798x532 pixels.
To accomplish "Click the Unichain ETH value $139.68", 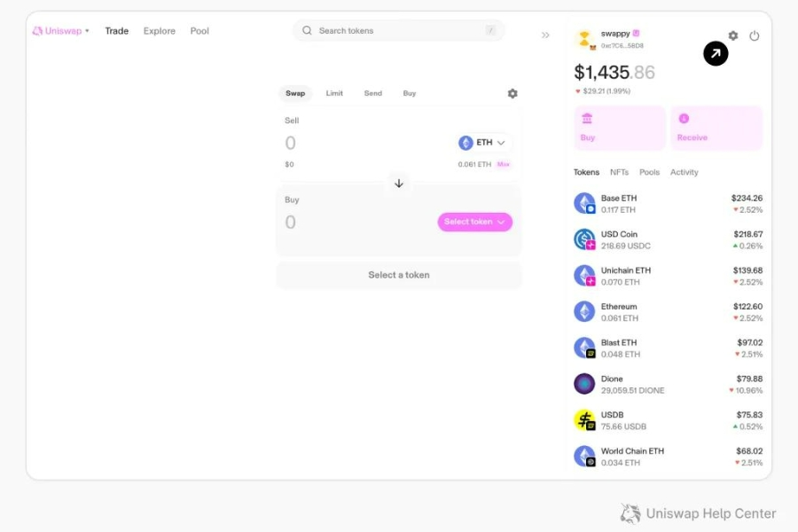I will (x=747, y=270).
